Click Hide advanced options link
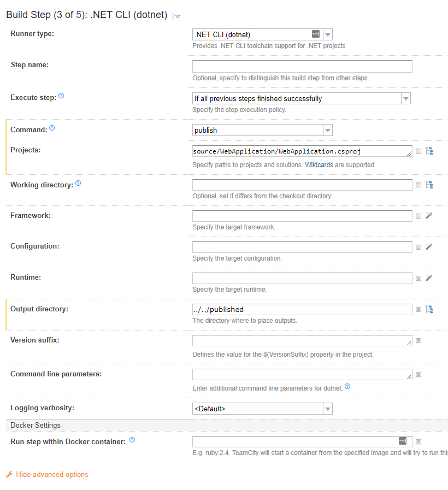448x490 pixels. coord(52,475)
